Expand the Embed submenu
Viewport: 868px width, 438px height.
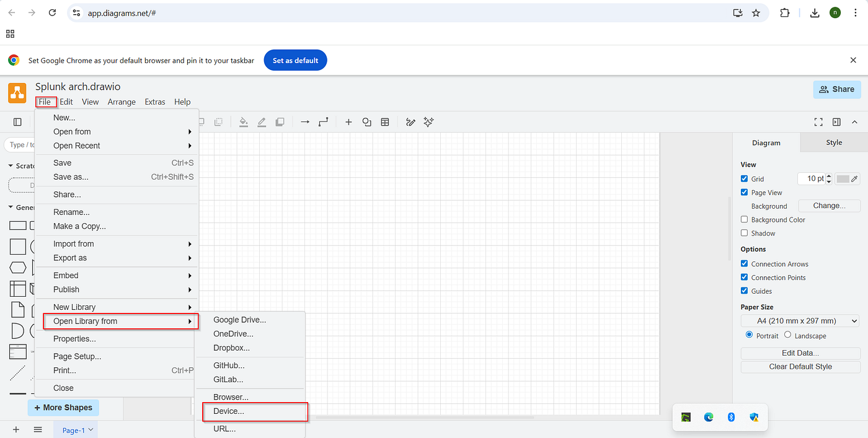[x=117, y=275]
